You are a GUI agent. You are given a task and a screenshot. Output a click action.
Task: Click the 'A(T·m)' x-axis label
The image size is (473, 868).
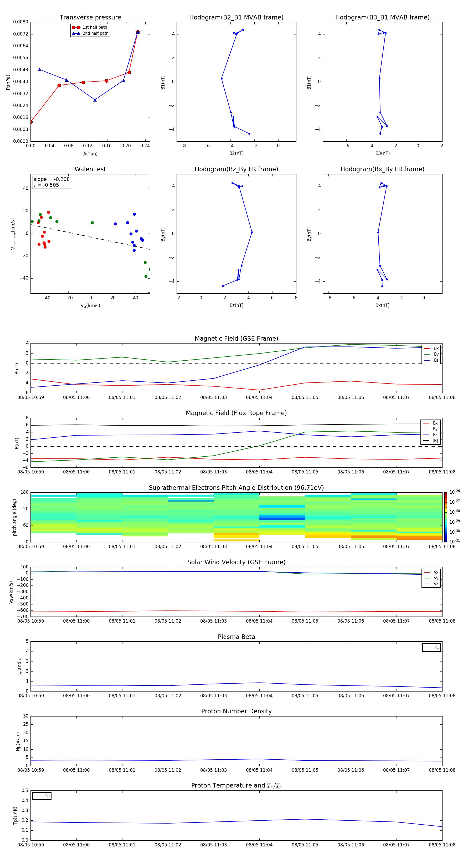click(x=90, y=154)
